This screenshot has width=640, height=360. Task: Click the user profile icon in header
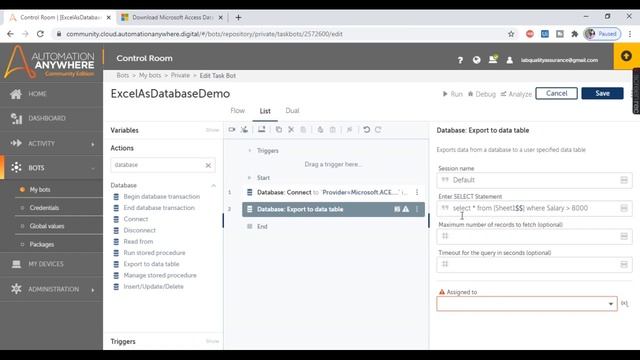click(x=509, y=60)
